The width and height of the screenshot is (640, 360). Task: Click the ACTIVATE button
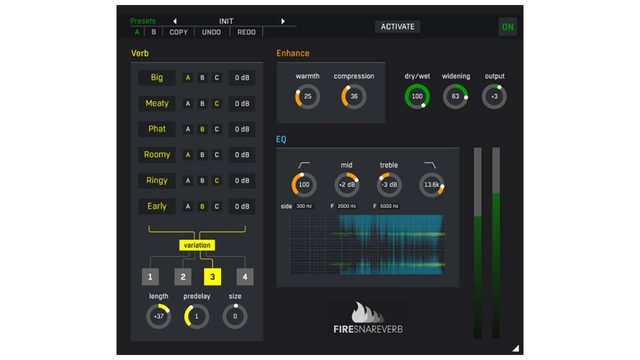[x=398, y=27]
